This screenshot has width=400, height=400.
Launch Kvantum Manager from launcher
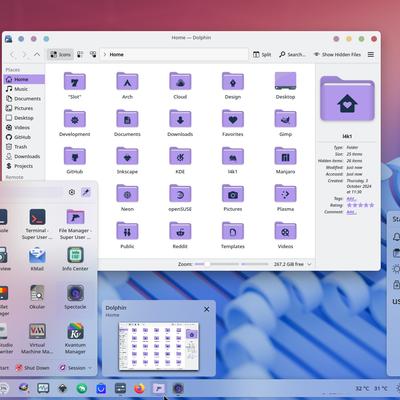pyautogui.click(x=75, y=338)
